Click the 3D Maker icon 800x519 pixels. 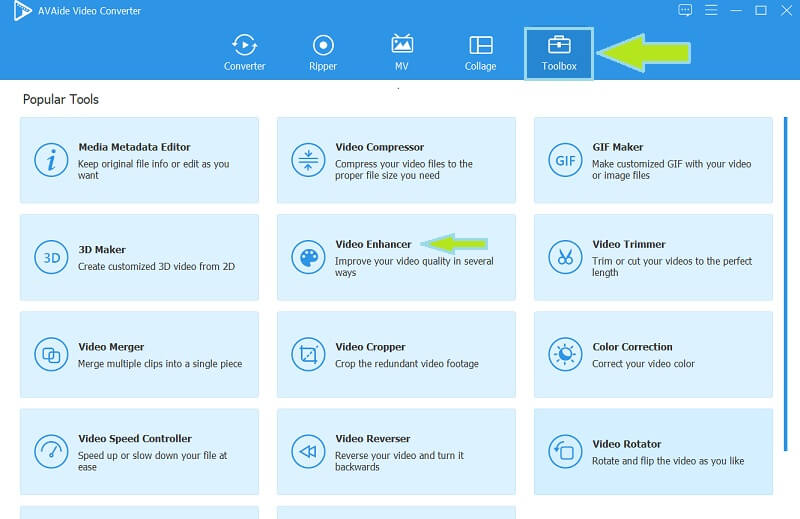[x=51, y=257]
